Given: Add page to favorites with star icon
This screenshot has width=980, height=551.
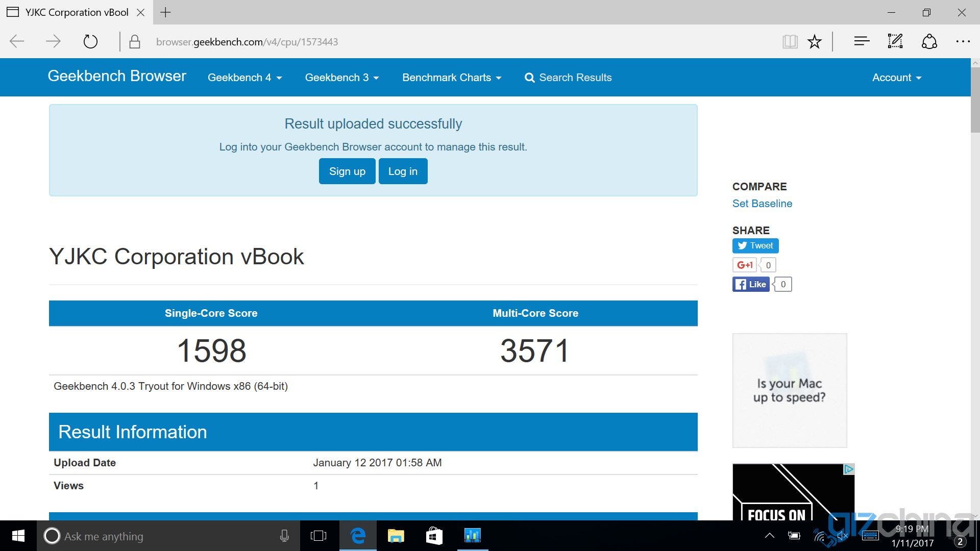Looking at the screenshot, I should pos(815,41).
